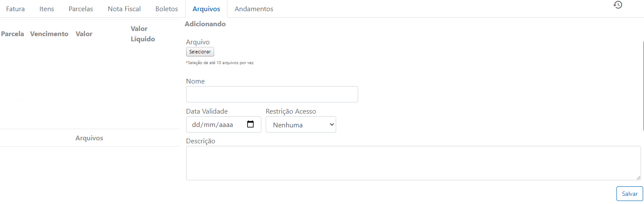Click the Parcela column header
Screen dimensions: 644x204
(13, 34)
